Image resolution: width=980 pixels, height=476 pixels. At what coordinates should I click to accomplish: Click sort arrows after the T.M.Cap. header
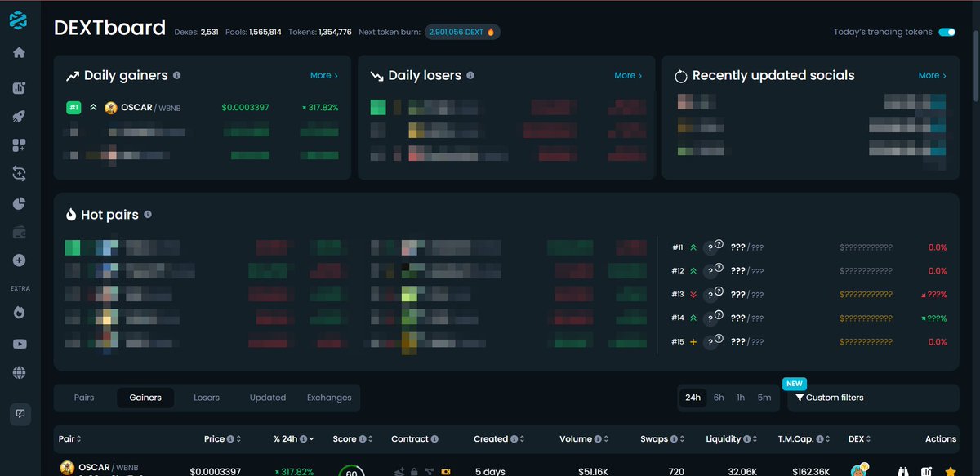point(829,439)
